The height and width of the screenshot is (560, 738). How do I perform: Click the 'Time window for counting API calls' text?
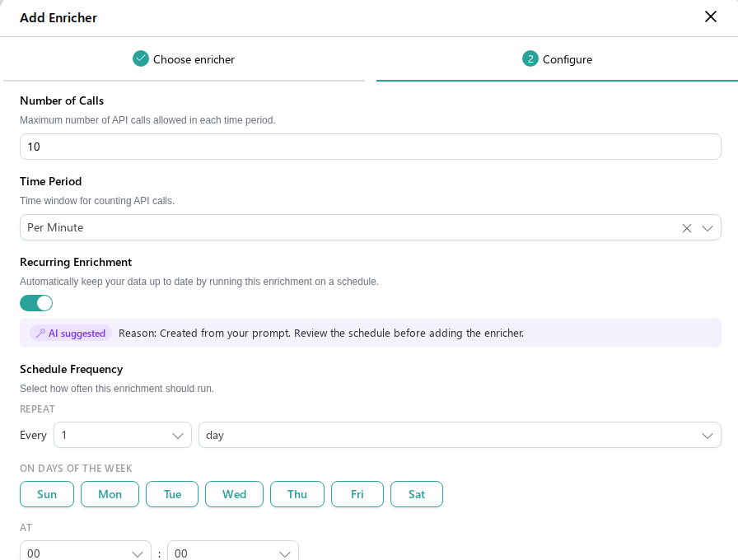point(97,201)
